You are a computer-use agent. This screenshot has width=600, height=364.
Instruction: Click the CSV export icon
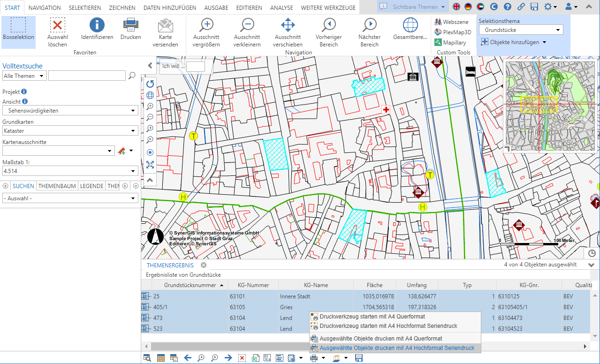266,358
